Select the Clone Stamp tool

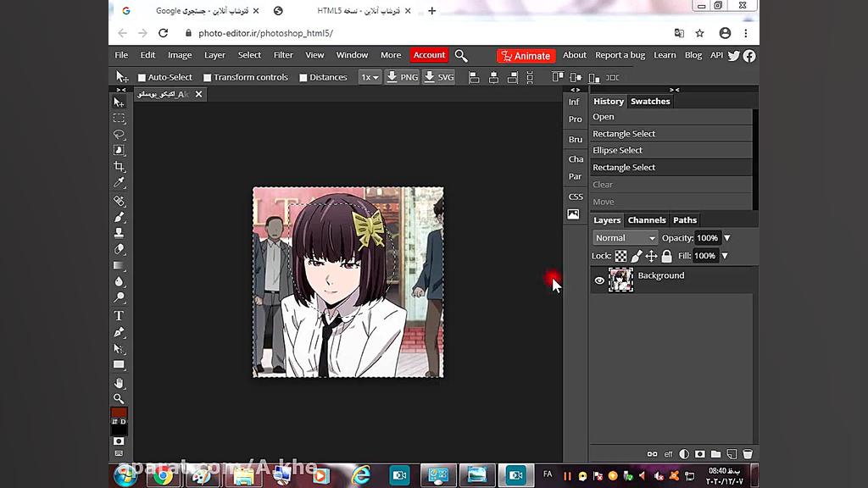(119, 233)
